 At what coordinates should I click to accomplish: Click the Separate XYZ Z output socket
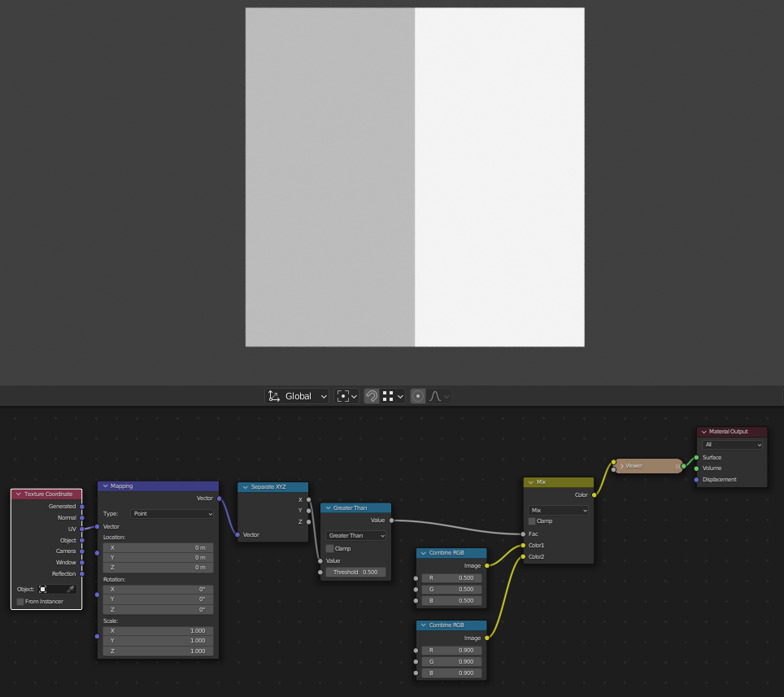pyautogui.click(x=308, y=522)
